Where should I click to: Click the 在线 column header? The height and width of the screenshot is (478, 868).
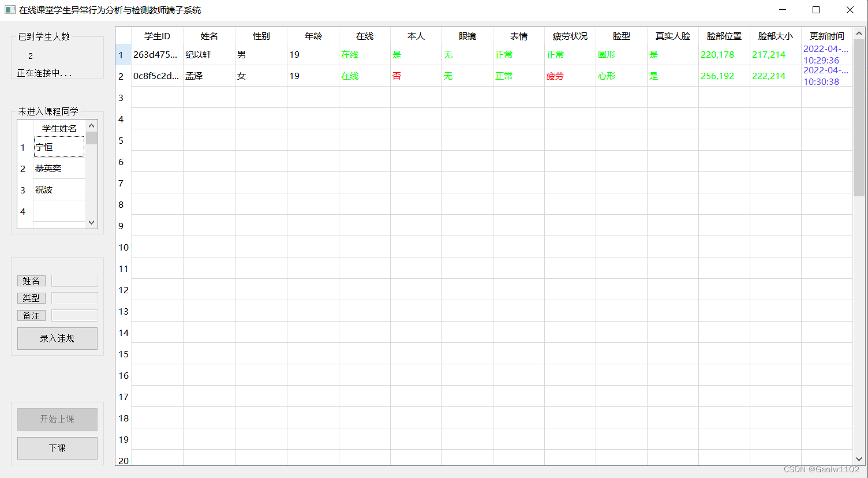point(365,36)
